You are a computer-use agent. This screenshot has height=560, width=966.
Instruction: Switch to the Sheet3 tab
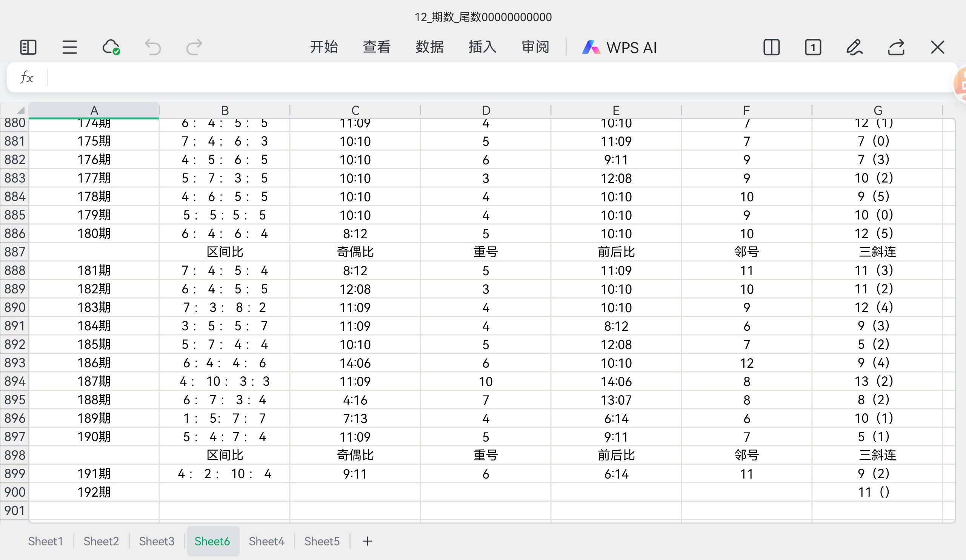(x=156, y=541)
